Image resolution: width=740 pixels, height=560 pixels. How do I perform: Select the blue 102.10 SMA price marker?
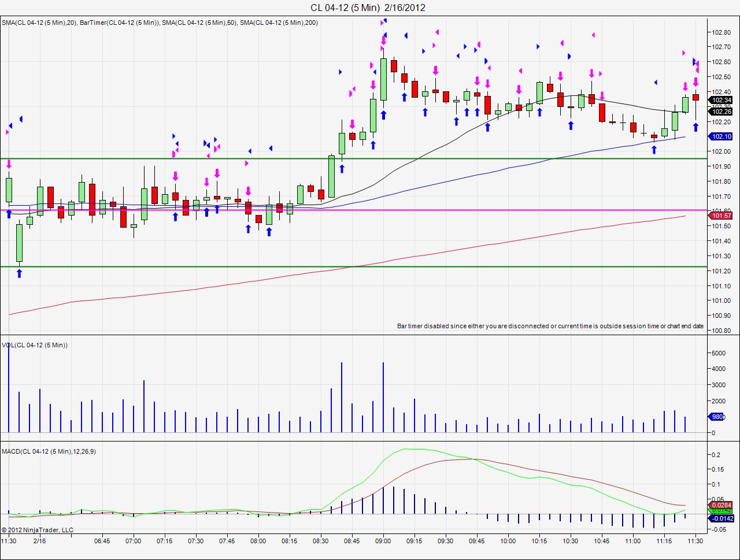721,136
